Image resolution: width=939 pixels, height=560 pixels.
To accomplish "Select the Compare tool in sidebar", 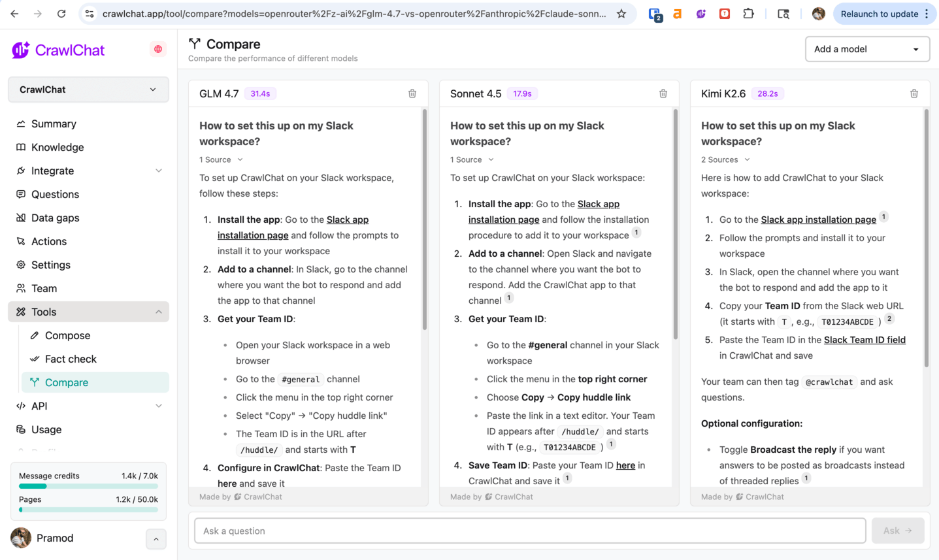I will point(95,382).
